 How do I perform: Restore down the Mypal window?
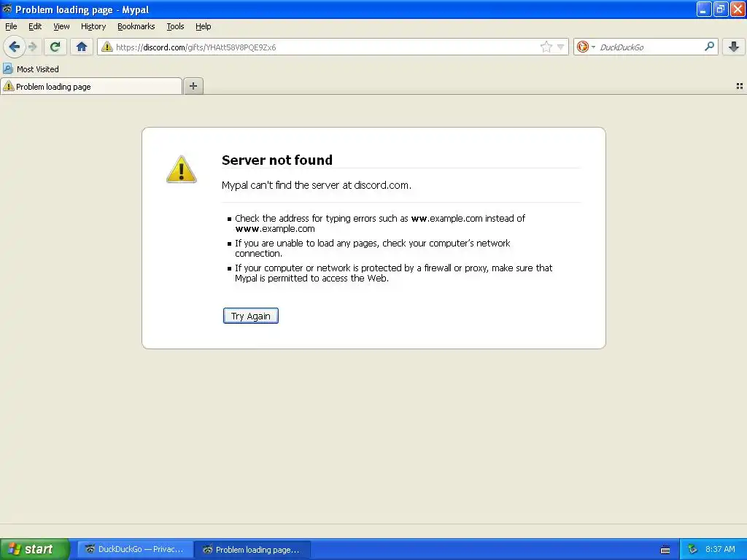pos(720,9)
